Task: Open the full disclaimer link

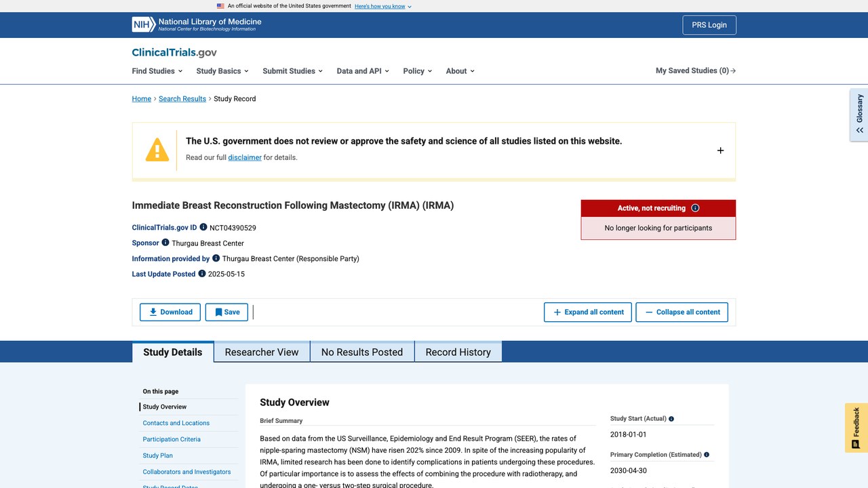Action: coord(245,157)
